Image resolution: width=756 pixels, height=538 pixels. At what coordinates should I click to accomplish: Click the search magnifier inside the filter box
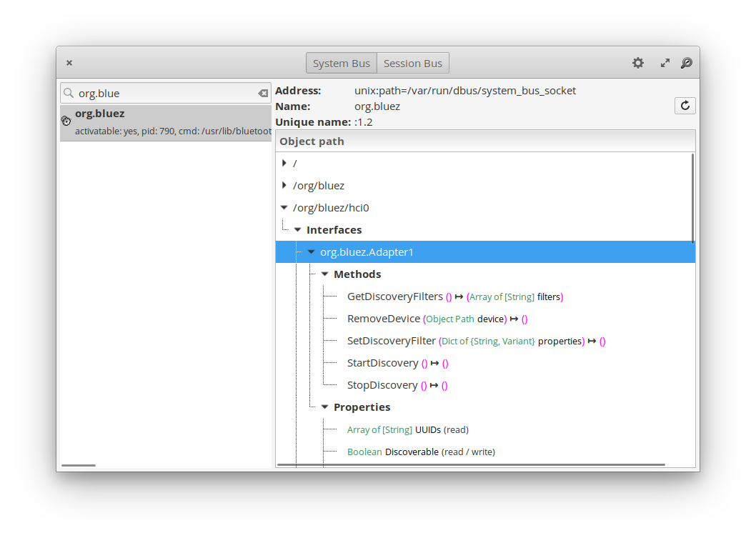click(x=68, y=93)
